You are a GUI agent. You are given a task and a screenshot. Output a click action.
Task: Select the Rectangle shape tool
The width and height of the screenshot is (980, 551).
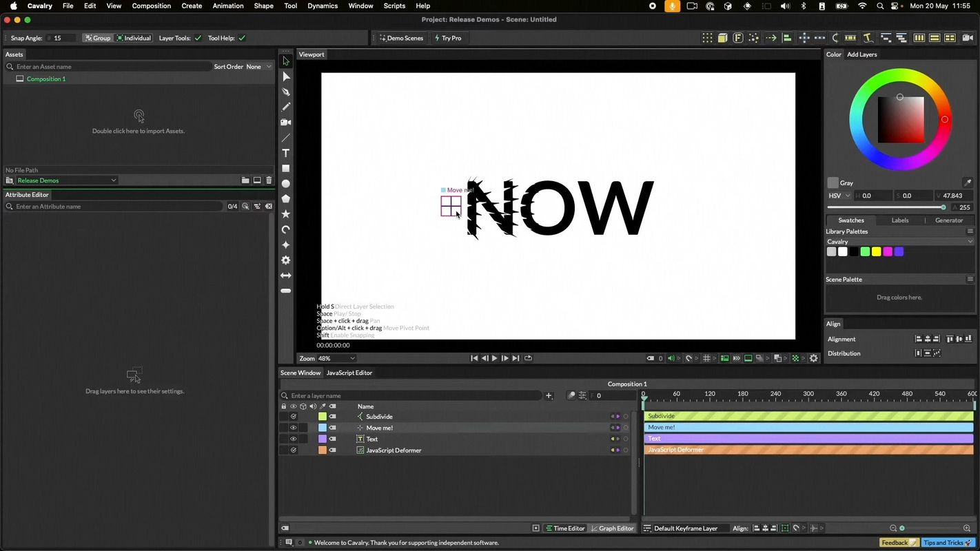pos(286,168)
